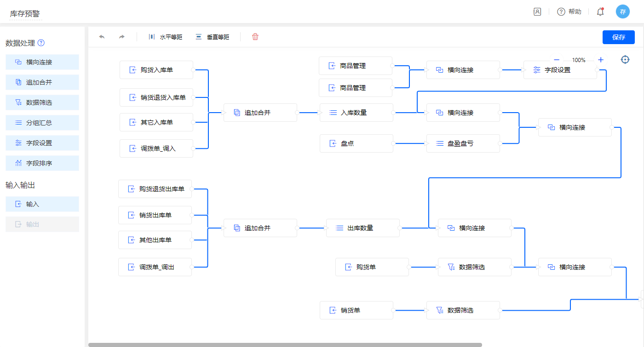Zoom out with the minus button
This screenshot has width=644, height=347.
click(557, 60)
